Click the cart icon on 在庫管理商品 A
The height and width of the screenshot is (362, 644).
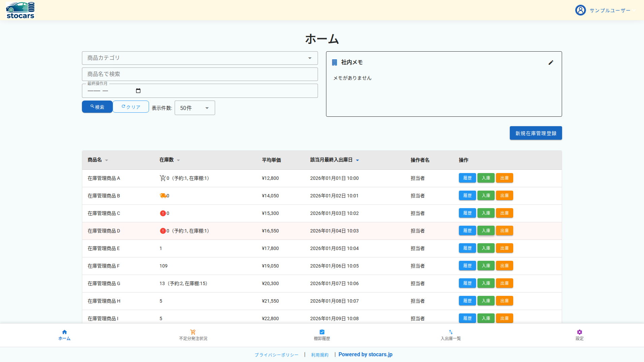pyautogui.click(x=163, y=178)
